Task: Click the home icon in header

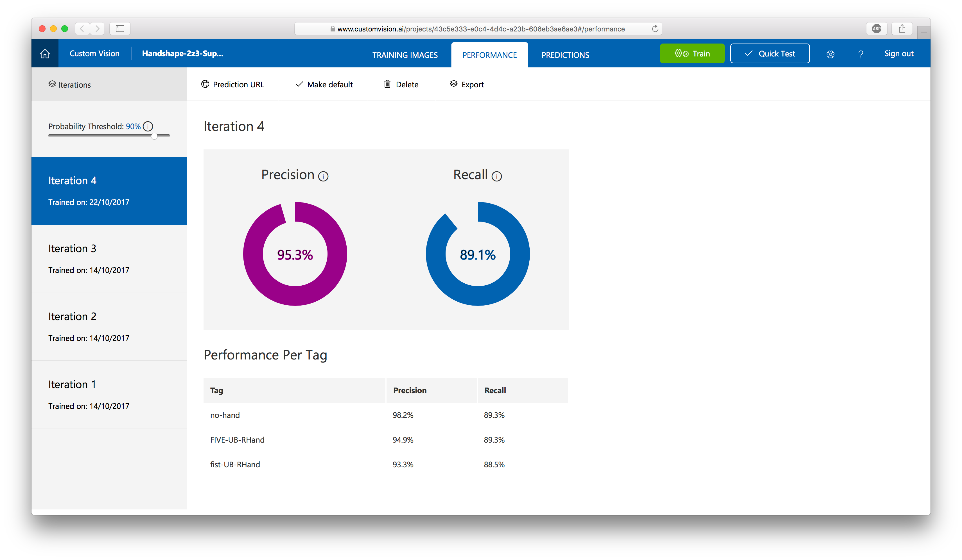Action: click(x=45, y=54)
